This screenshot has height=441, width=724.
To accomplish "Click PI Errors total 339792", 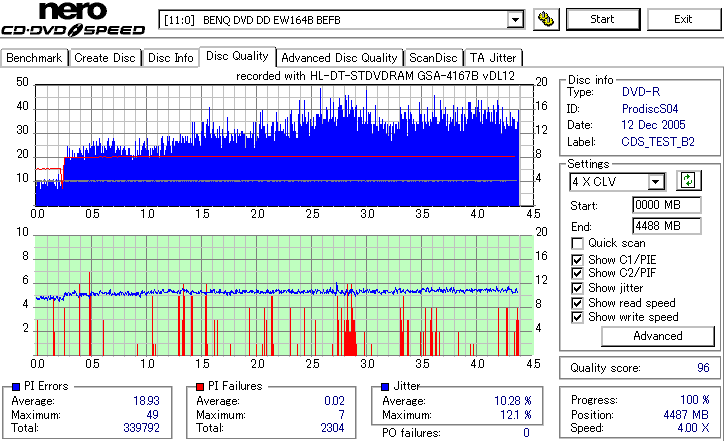I will tap(141, 428).
